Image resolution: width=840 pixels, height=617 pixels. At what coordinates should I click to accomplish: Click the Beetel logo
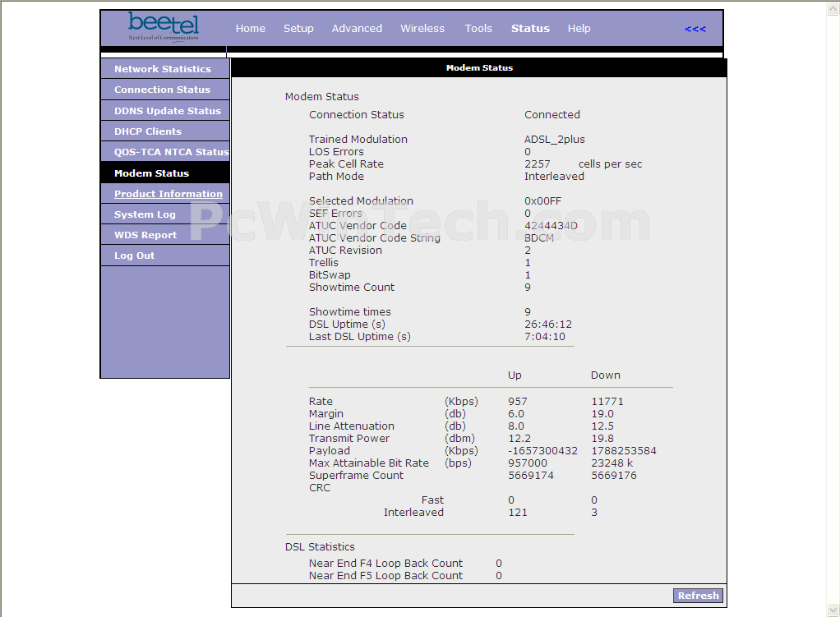(164, 27)
